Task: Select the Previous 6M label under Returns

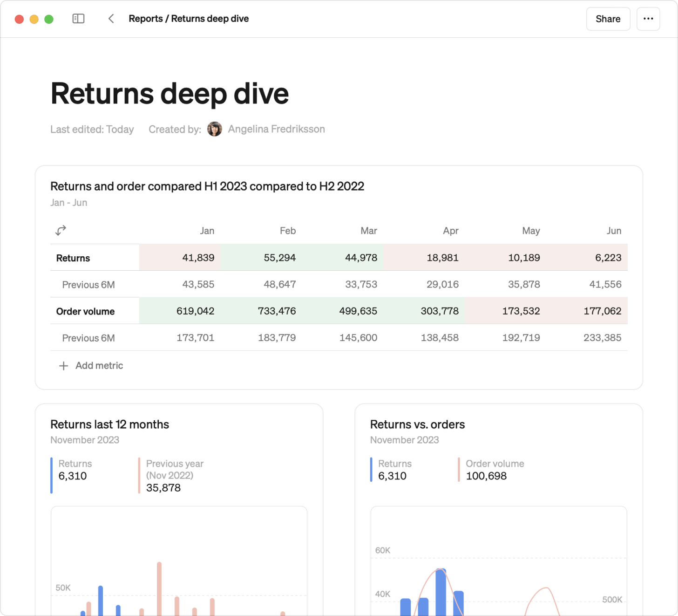Action: tap(88, 285)
